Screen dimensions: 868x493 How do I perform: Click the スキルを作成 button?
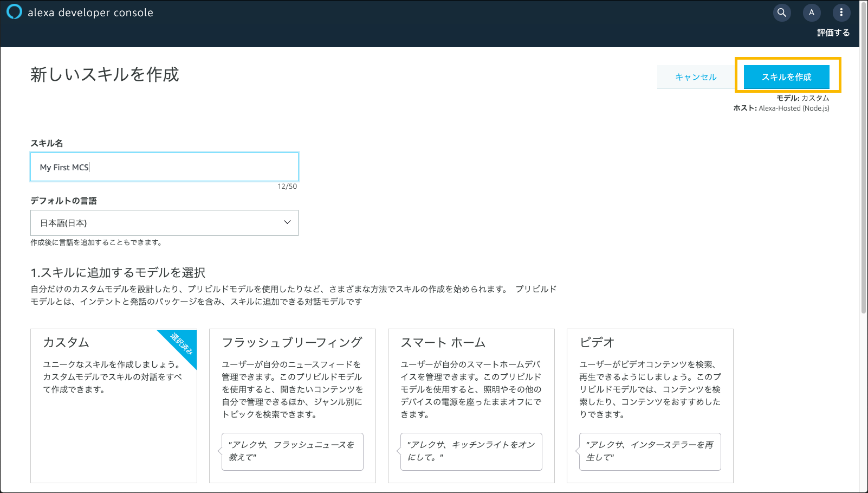click(786, 77)
